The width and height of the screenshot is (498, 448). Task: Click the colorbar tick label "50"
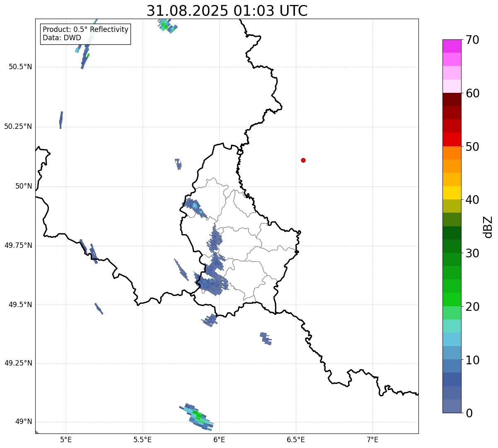pos(472,147)
